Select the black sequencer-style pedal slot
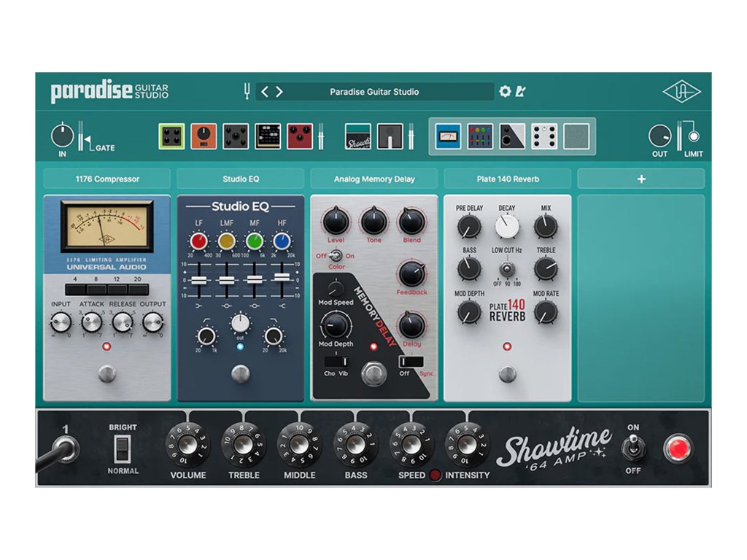The height and width of the screenshot is (560, 747). click(x=268, y=136)
